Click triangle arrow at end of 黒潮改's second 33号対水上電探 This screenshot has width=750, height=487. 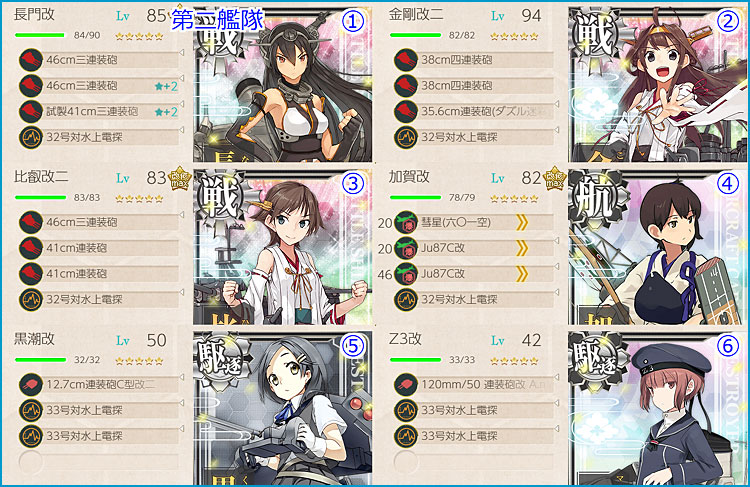coord(181,429)
